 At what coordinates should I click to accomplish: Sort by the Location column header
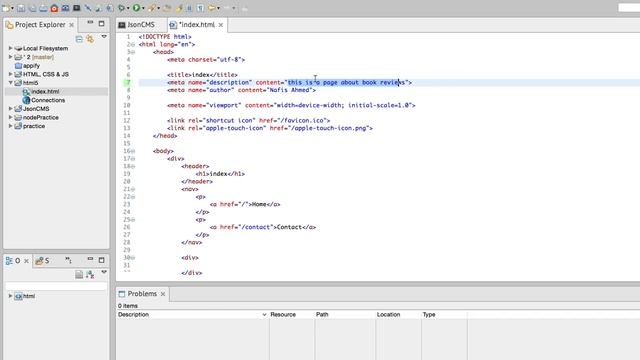tap(398, 315)
